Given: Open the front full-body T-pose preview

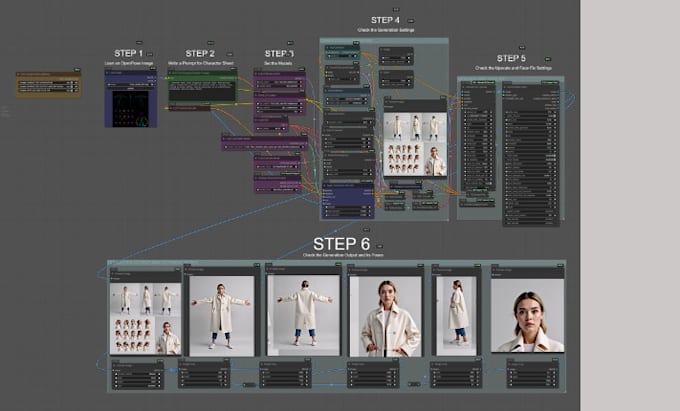Looking at the screenshot, I should tap(222, 316).
